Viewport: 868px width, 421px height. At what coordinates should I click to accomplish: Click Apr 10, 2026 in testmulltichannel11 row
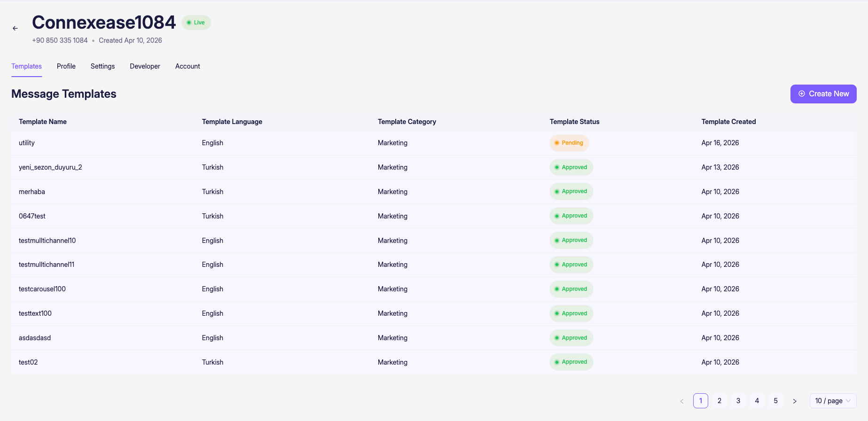(720, 265)
